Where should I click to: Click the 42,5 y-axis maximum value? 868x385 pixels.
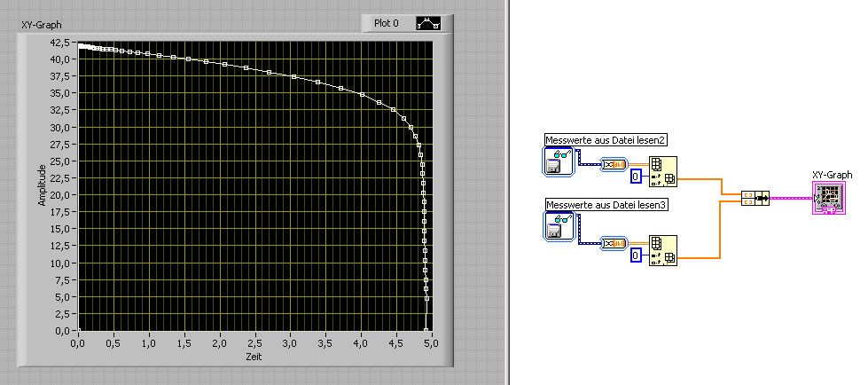click(59, 43)
